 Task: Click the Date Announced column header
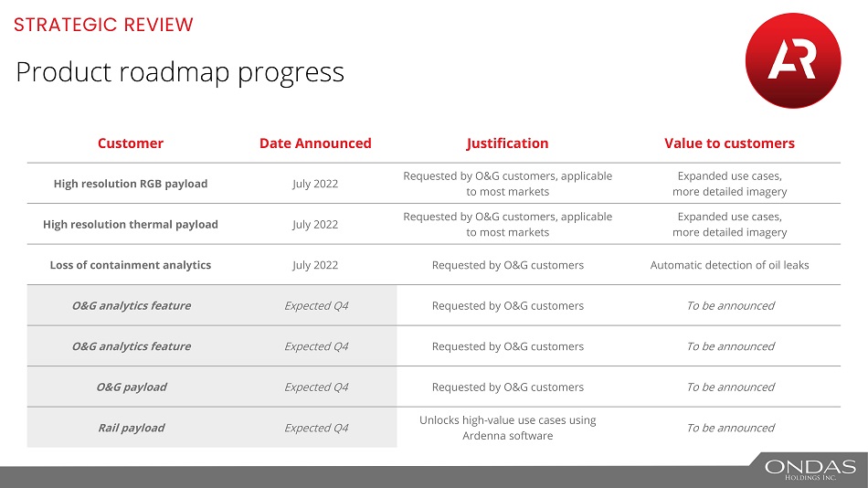pos(315,143)
